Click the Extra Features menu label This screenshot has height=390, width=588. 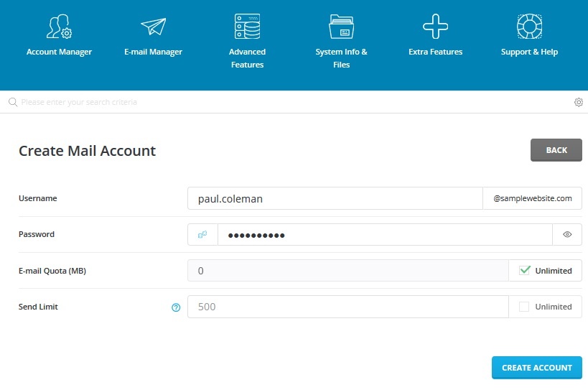(x=435, y=52)
